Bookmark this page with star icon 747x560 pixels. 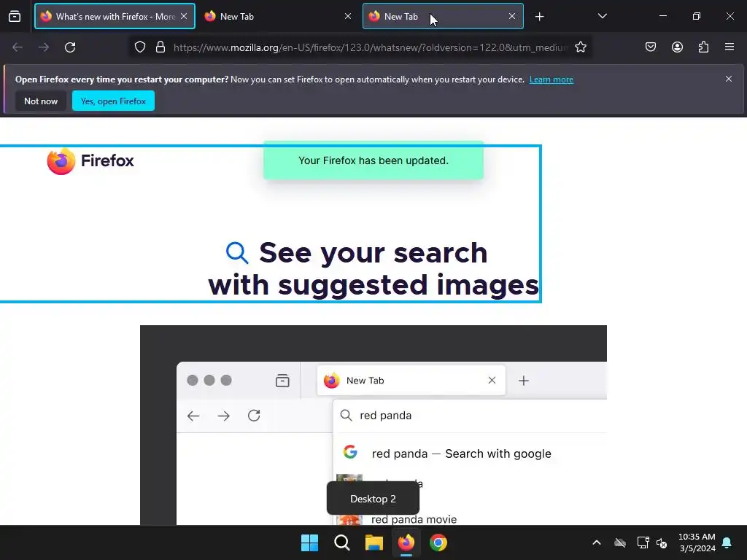point(580,47)
